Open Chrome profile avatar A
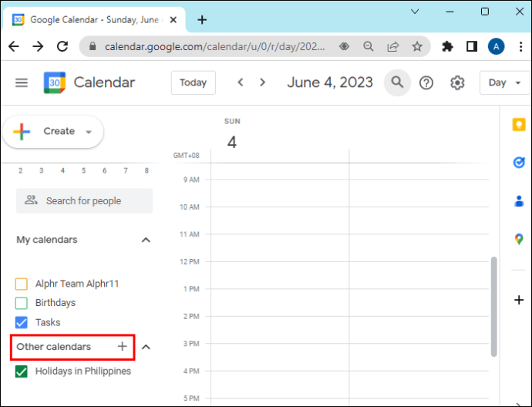Image resolution: width=532 pixels, height=407 pixels. tap(496, 46)
